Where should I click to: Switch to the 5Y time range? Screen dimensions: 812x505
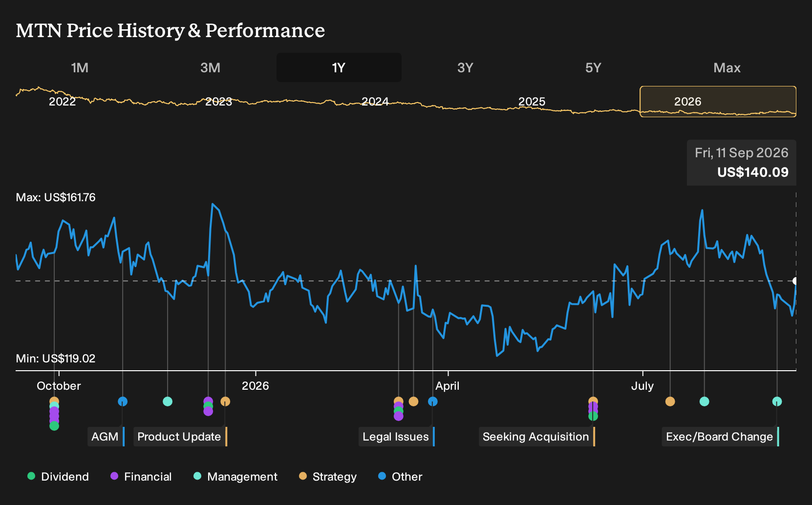(593, 67)
